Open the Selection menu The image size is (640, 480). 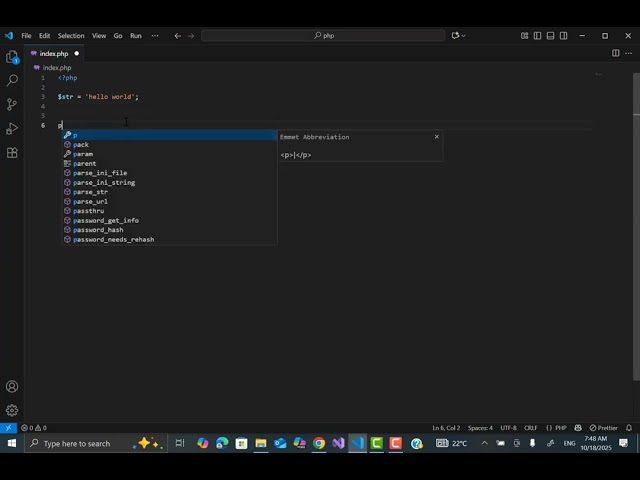click(x=71, y=36)
